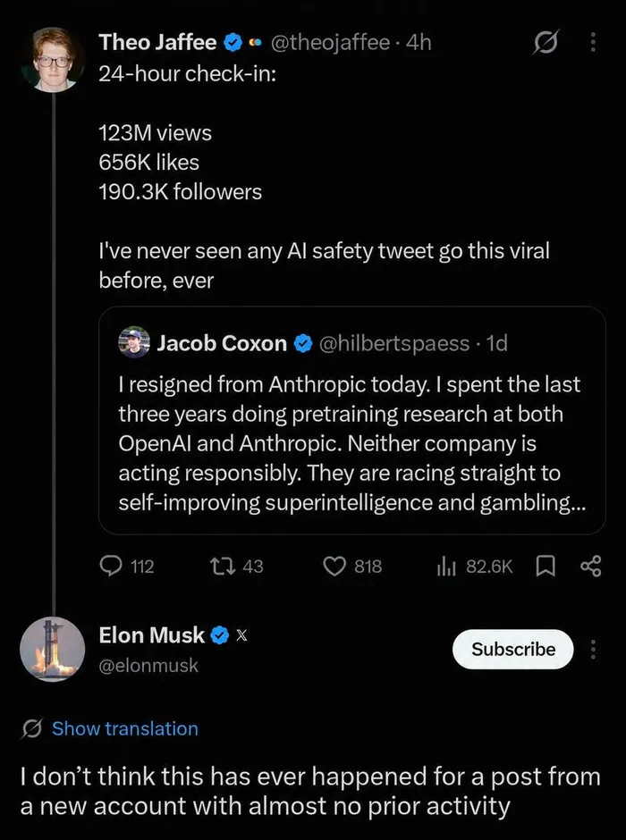Open the @elonmusk profile handle
Image resolution: width=626 pixels, height=840 pixels.
148,666
